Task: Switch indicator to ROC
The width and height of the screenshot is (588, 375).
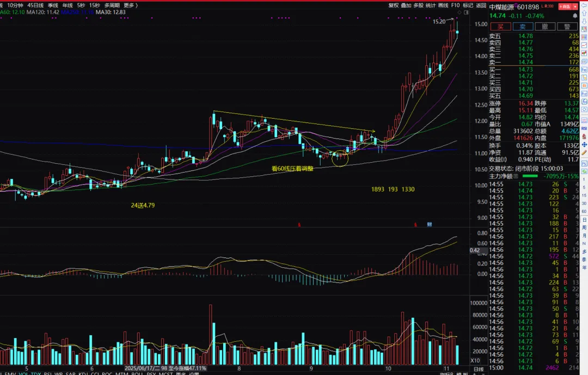Action: (x=107, y=373)
